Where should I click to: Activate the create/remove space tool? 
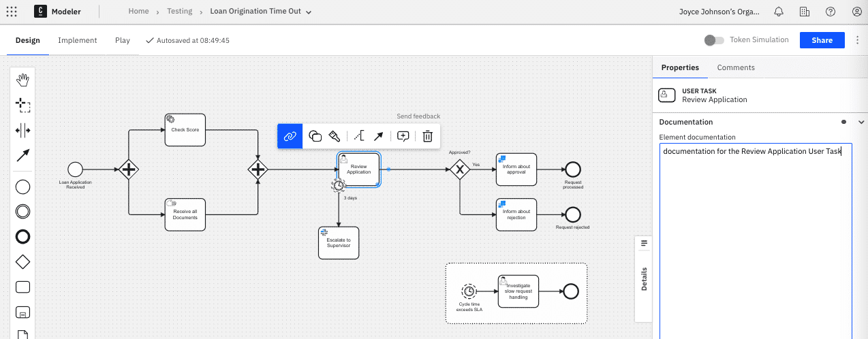tap(22, 129)
